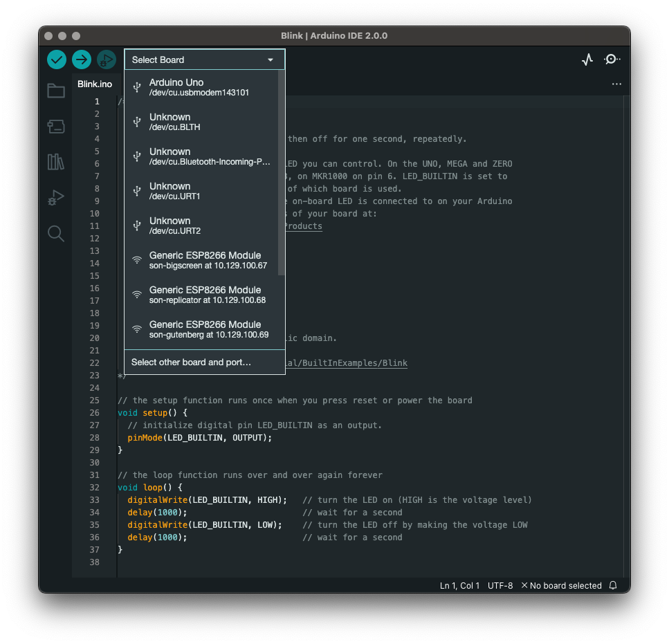Open the BuiltInExamples/Blink link

coord(347,363)
